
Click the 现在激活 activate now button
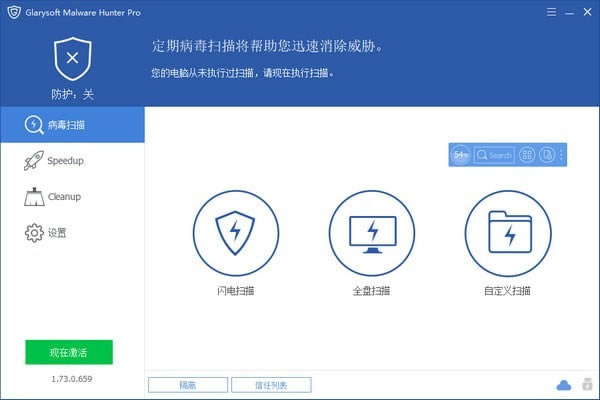coord(69,352)
